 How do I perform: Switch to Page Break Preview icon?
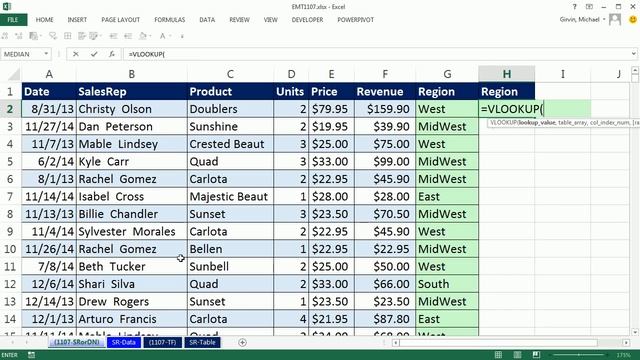click(536, 355)
